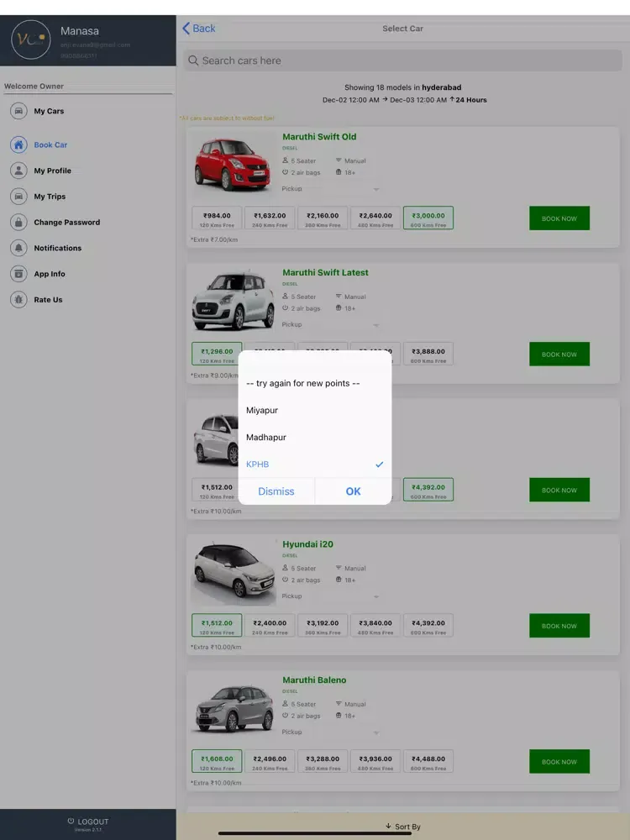Expand Pickup dropdown for Hyundai i20
Screen dimensions: 630x840
(x=330, y=596)
